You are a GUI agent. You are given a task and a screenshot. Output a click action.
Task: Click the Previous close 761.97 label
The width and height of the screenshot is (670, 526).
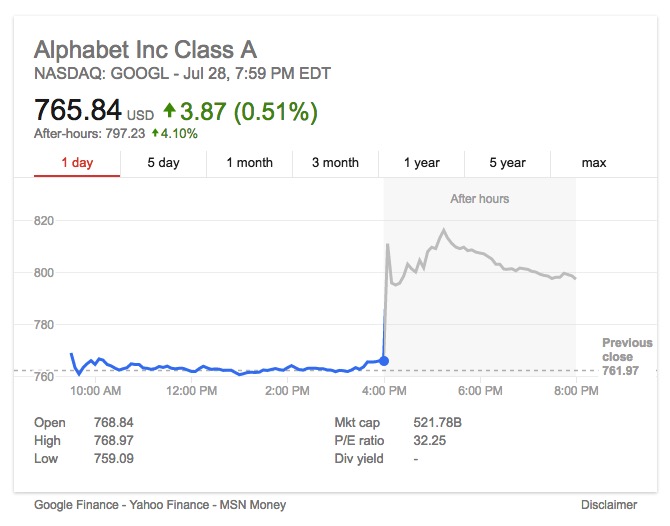[627, 356]
